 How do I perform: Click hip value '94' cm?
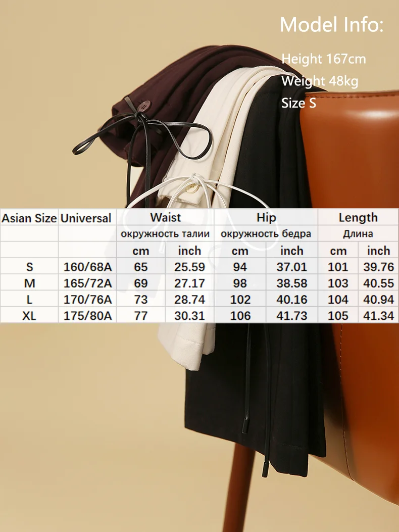(240, 267)
